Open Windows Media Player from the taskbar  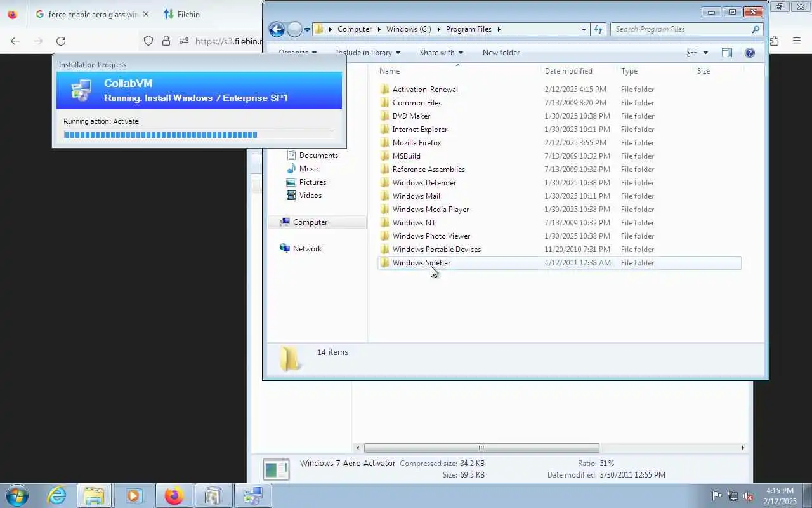(x=134, y=495)
